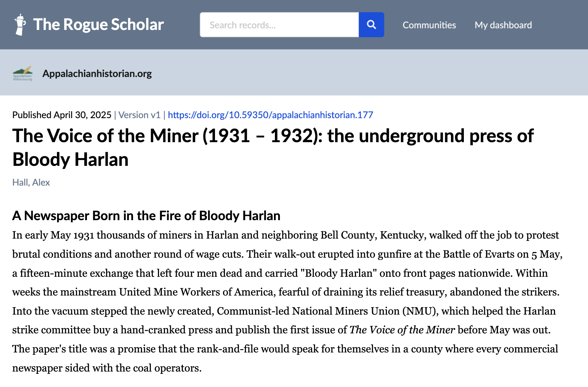Click the heading A Newspaper Born in the Fire
This screenshot has height=387, width=588.
pyautogui.click(x=146, y=216)
